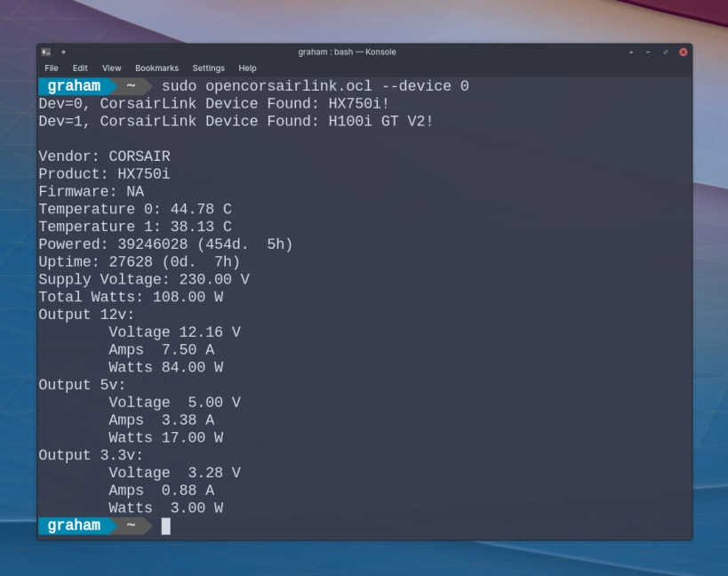Open the File menu
The width and height of the screenshot is (728, 576).
(51, 68)
